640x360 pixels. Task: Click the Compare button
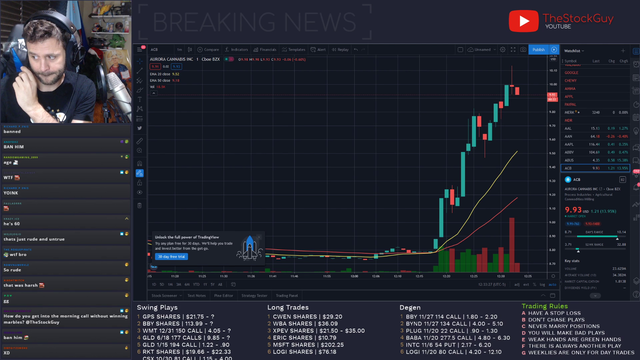(208, 49)
